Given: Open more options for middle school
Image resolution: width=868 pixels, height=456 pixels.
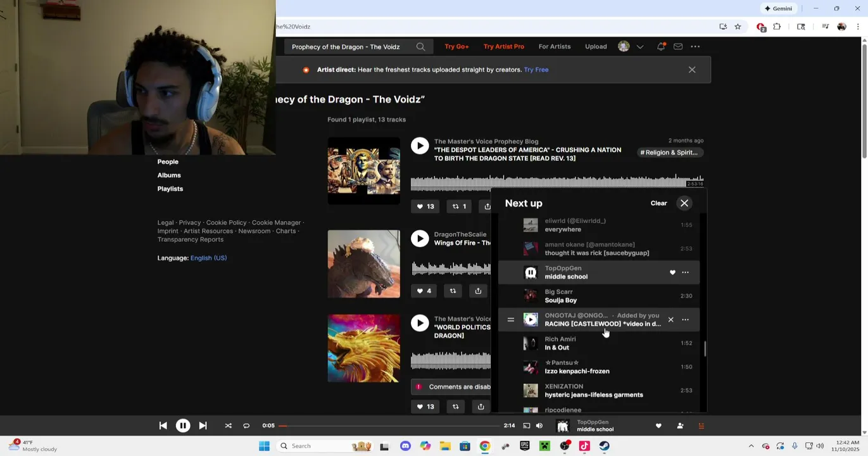Looking at the screenshot, I should (x=685, y=272).
